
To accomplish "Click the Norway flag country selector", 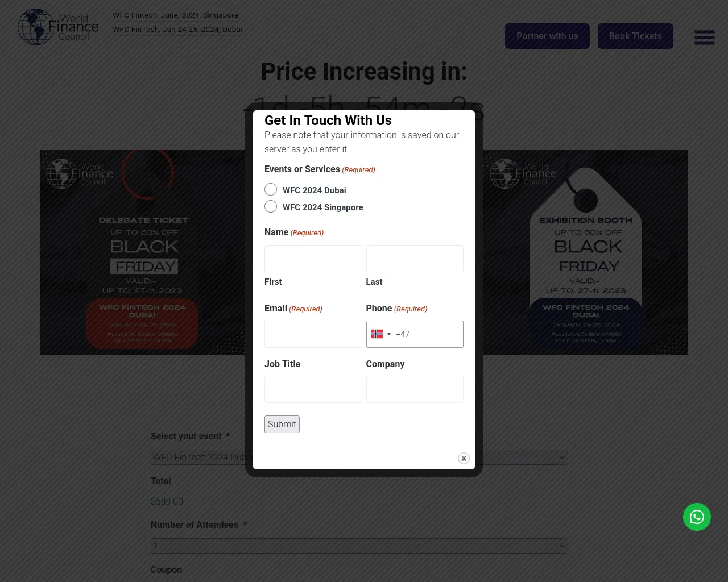I will pos(377,334).
